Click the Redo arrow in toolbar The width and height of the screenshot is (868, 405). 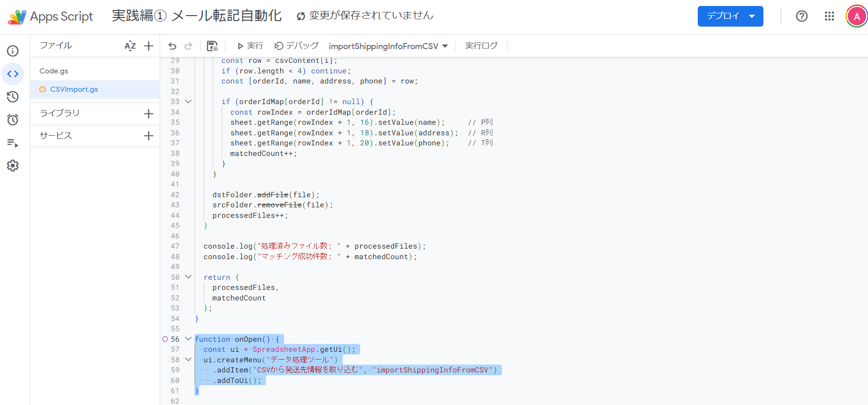click(x=188, y=46)
